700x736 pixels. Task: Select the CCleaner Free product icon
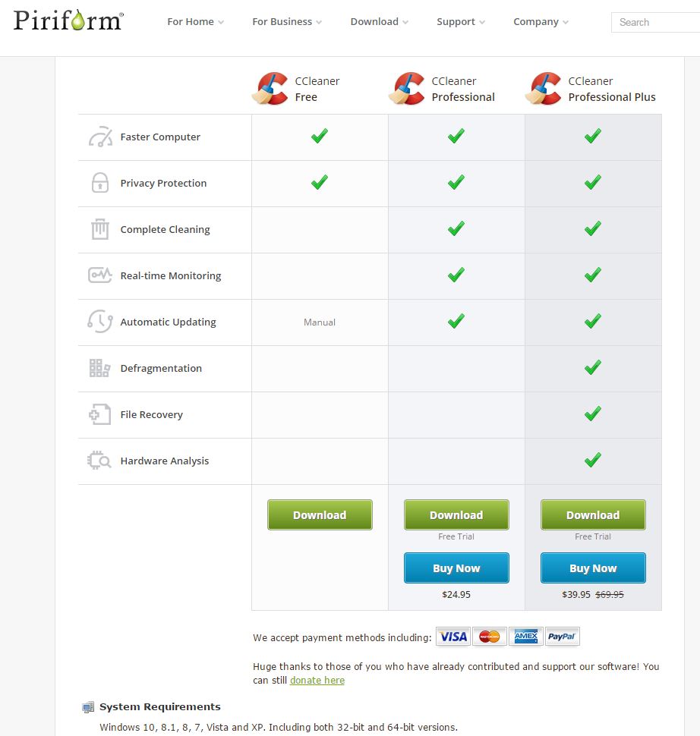(x=270, y=88)
